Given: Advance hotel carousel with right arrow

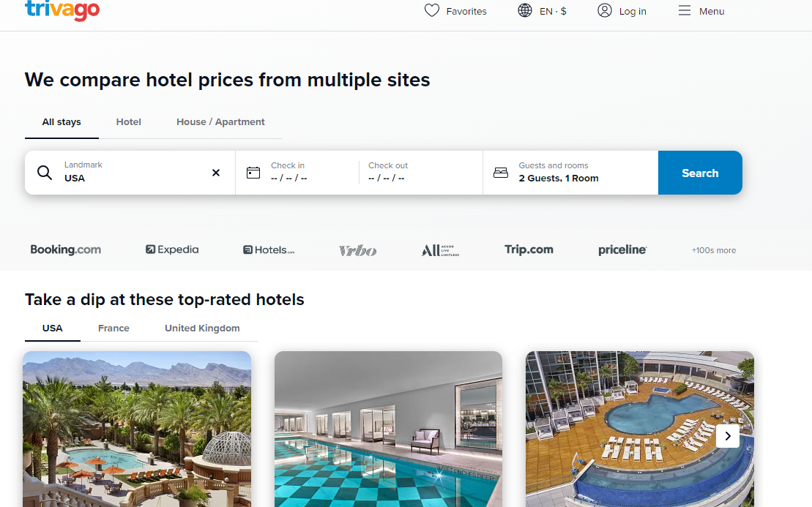Looking at the screenshot, I should [728, 436].
